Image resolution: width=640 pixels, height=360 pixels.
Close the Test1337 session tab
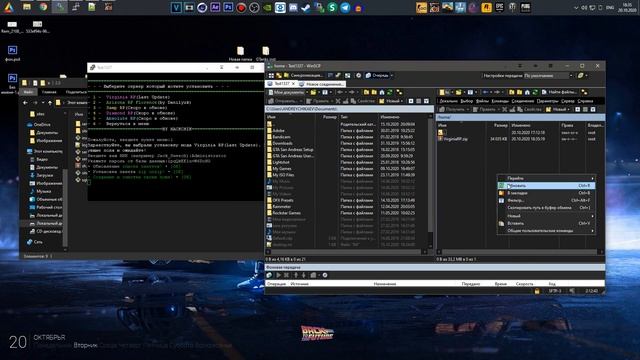tap(293, 84)
